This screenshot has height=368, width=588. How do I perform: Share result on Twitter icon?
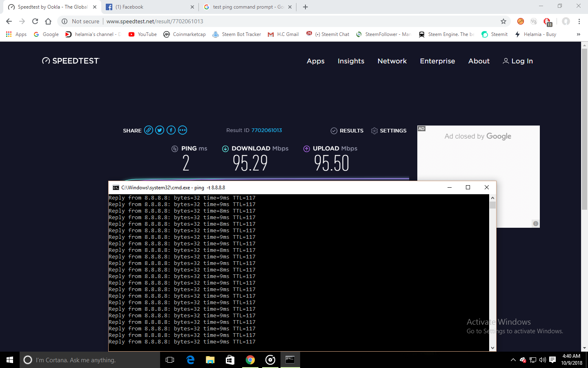[x=160, y=130]
